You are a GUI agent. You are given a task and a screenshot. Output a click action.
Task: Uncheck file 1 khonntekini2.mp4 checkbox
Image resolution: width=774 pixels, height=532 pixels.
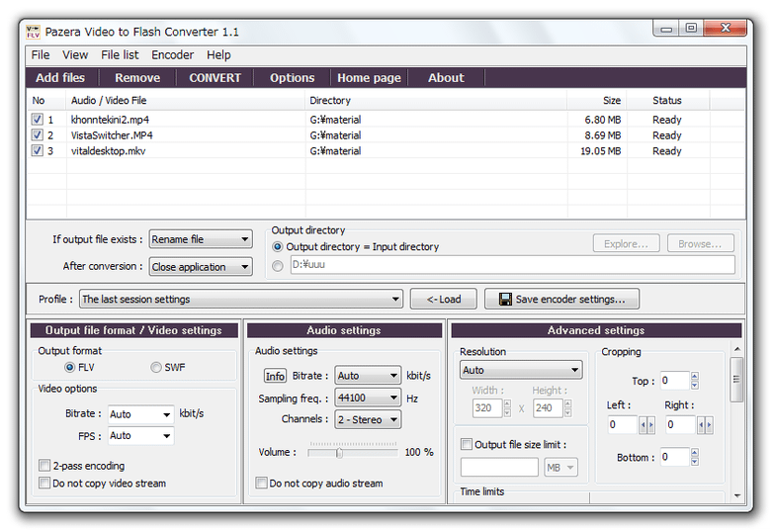pyautogui.click(x=37, y=120)
